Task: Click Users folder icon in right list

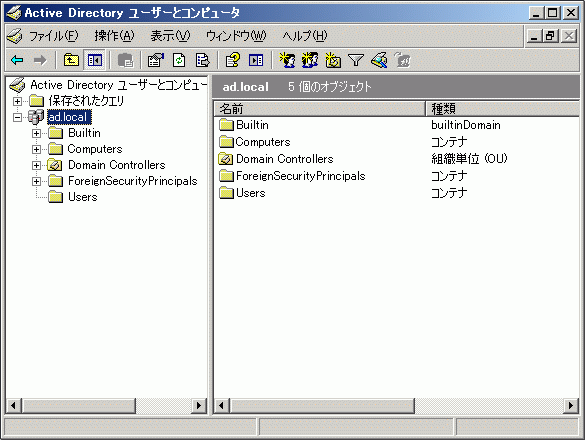Action: (226, 193)
